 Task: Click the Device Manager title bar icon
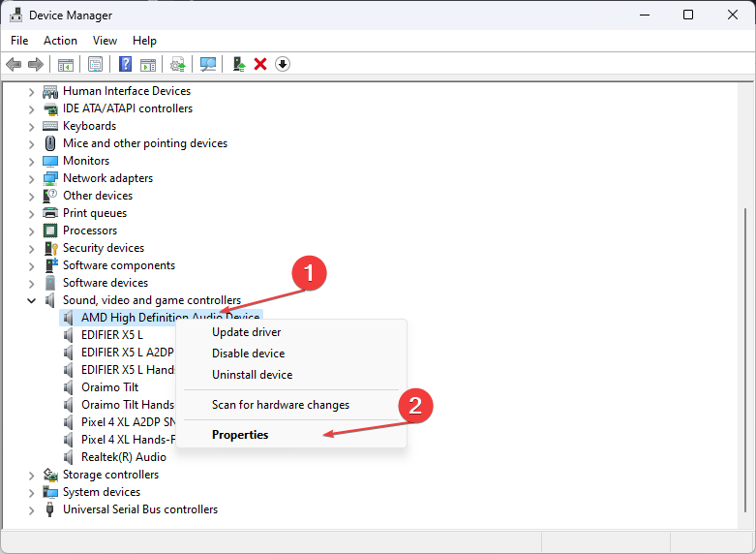click(x=15, y=15)
